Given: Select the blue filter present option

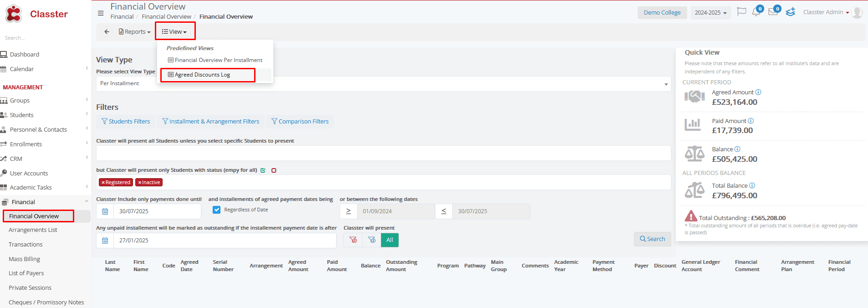Looking at the screenshot, I should [x=372, y=240].
